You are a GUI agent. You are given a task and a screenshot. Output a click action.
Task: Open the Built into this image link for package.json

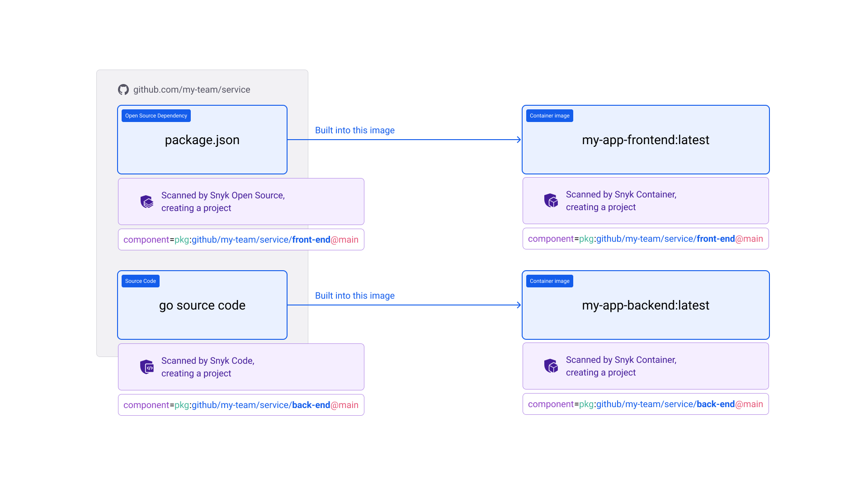click(x=355, y=130)
